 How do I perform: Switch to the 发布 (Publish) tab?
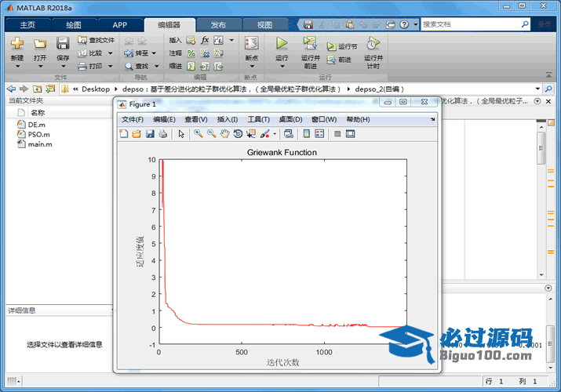click(x=218, y=25)
